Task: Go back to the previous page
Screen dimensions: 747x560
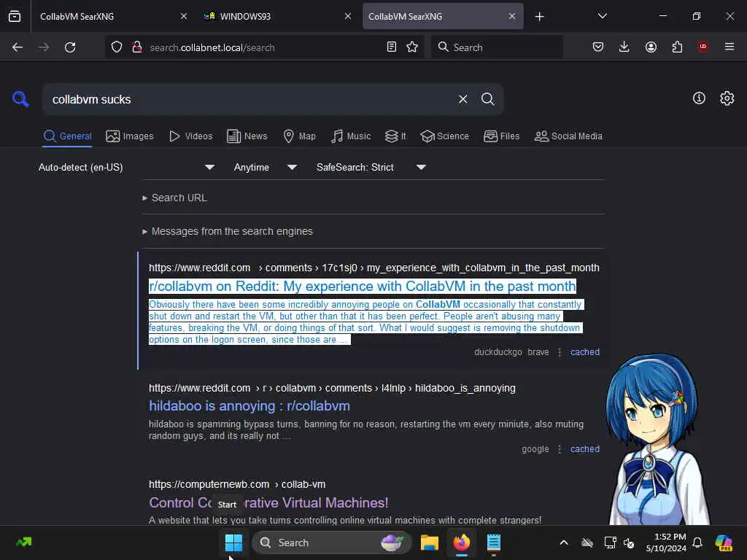Action: tap(18, 47)
